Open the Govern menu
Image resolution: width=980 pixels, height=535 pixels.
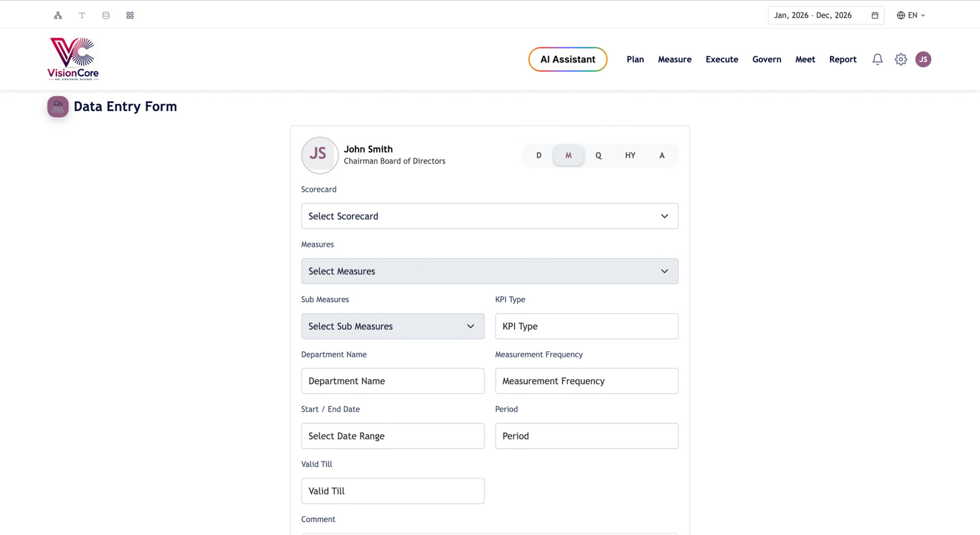point(767,59)
